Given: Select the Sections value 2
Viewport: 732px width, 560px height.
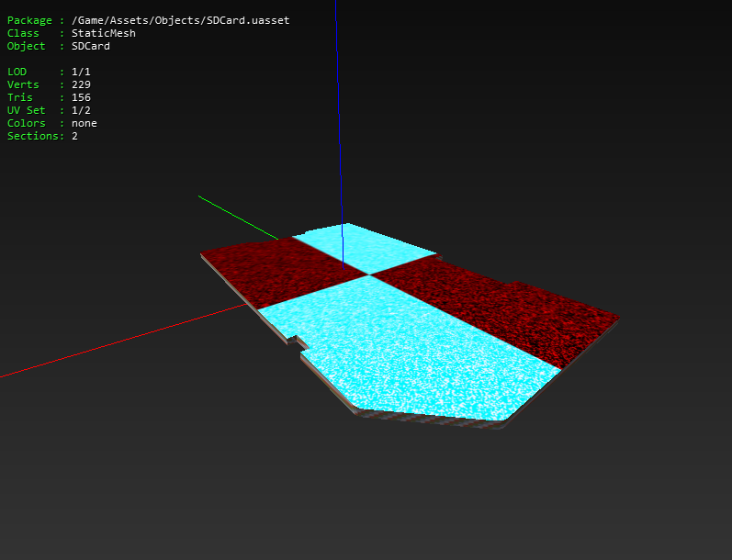Looking at the screenshot, I should pyautogui.click(x=74, y=136).
